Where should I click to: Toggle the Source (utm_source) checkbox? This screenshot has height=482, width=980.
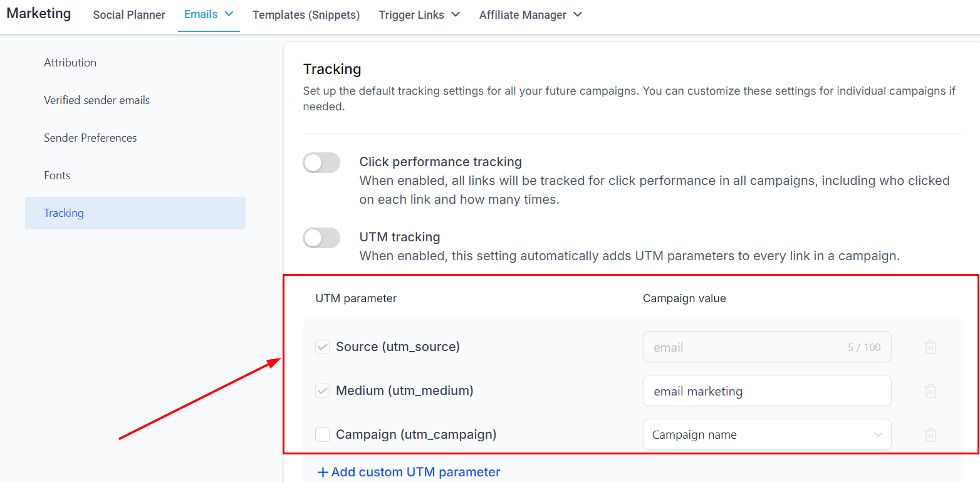(x=323, y=347)
